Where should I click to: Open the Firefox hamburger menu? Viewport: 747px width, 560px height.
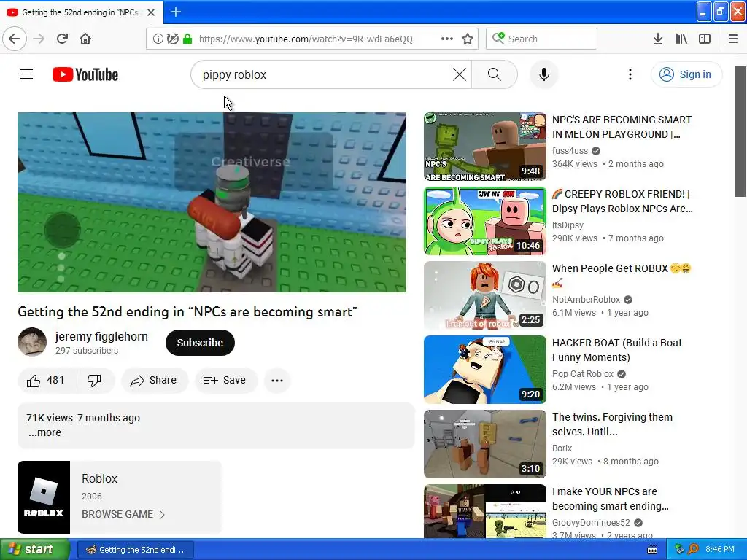pos(733,39)
